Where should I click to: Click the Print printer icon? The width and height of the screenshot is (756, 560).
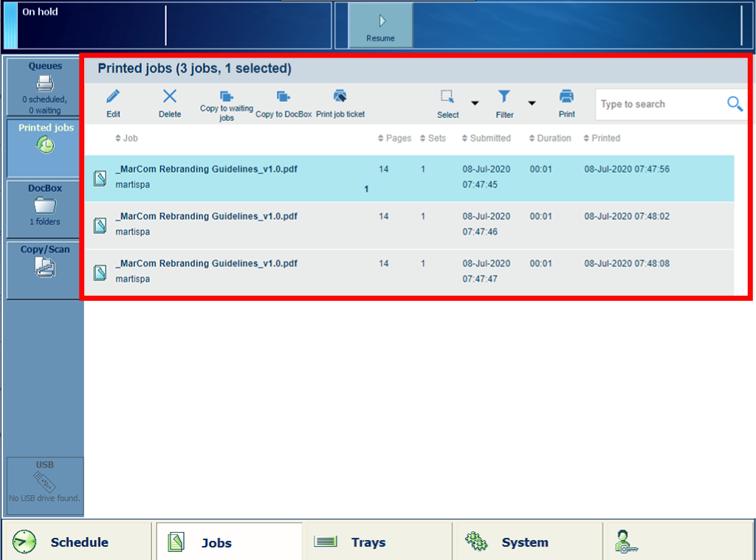tap(566, 97)
